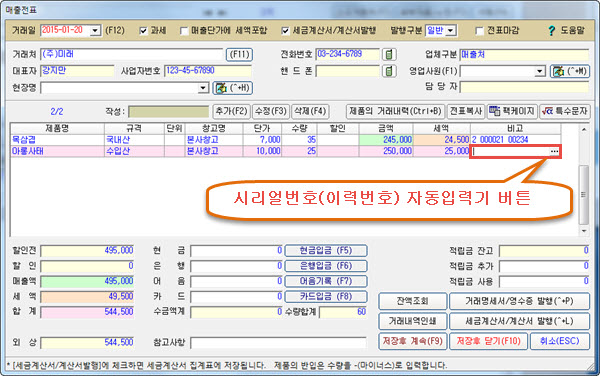Click the 비고 column header
The image size is (600, 376).
click(x=515, y=129)
